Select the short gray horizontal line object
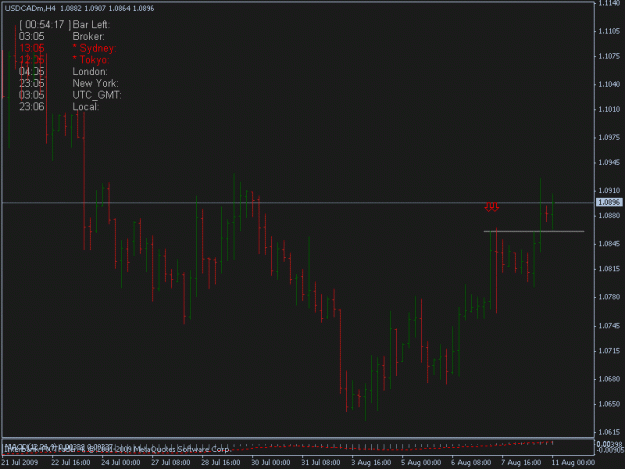The image size is (625, 469). [534, 231]
